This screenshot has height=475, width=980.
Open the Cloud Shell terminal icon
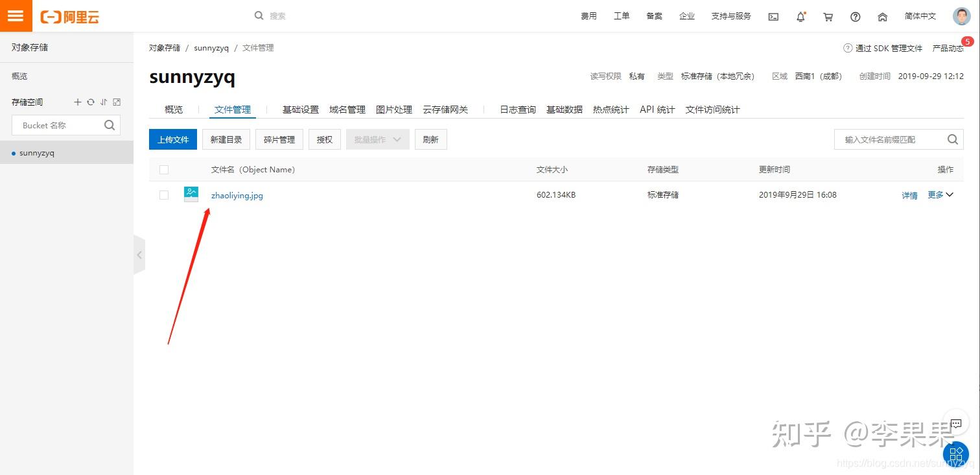click(x=773, y=17)
